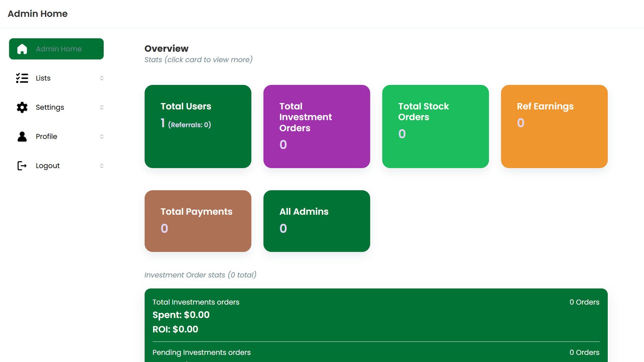Open the Settings menu item
The image size is (644, 362).
point(56,107)
